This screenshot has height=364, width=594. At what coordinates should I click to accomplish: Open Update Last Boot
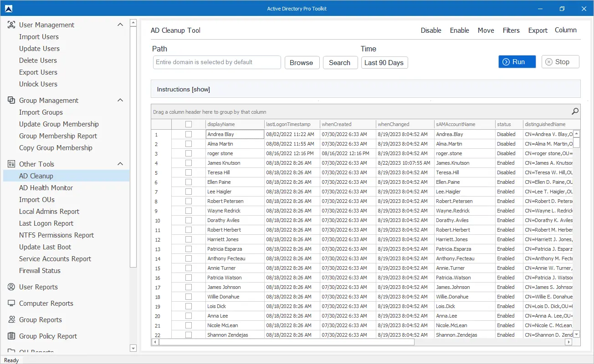click(x=45, y=247)
